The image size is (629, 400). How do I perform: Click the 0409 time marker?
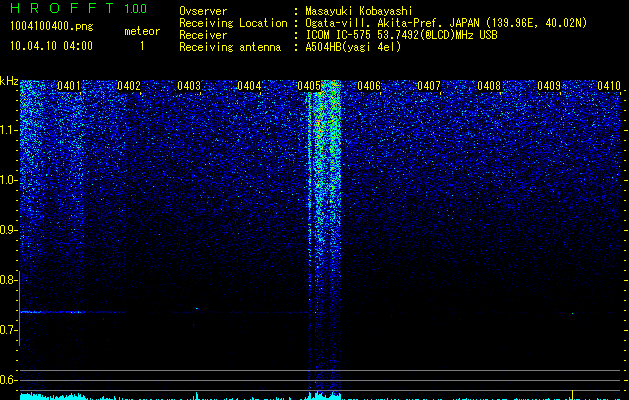(549, 85)
